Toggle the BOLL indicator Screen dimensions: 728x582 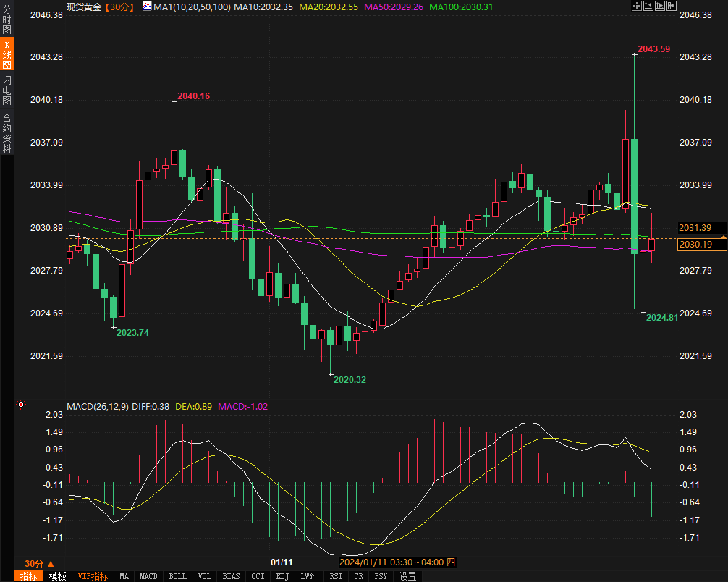coord(177,576)
